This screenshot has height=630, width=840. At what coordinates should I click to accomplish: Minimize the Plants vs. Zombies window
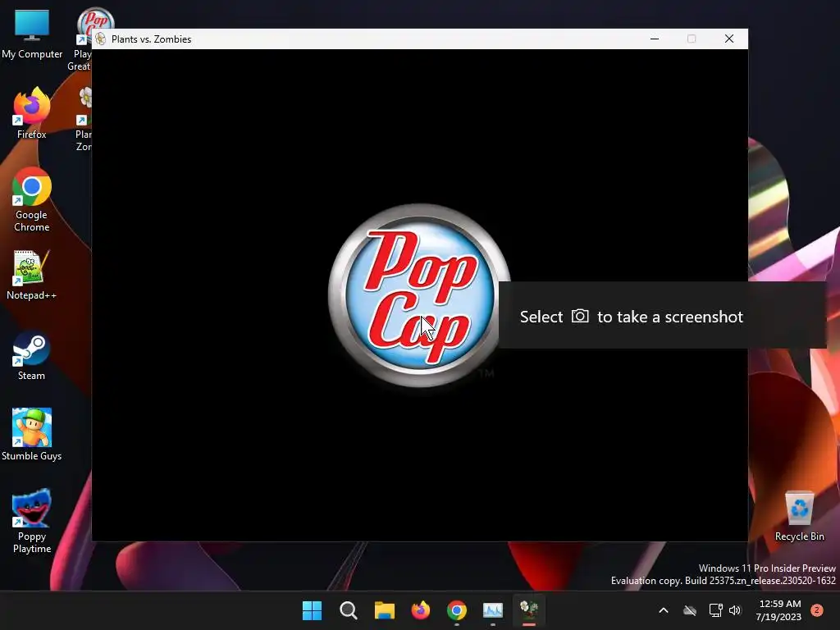[x=655, y=39]
